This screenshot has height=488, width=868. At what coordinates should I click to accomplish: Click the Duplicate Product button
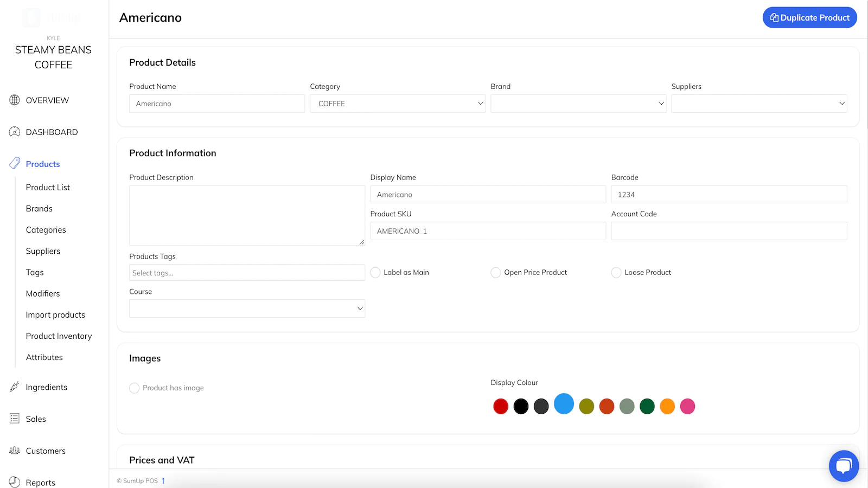(809, 17)
